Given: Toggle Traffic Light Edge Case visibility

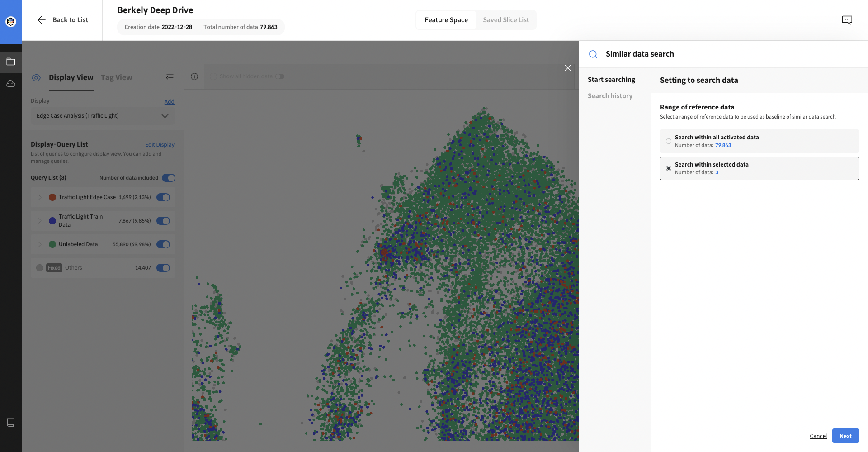Looking at the screenshot, I should (x=163, y=197).
